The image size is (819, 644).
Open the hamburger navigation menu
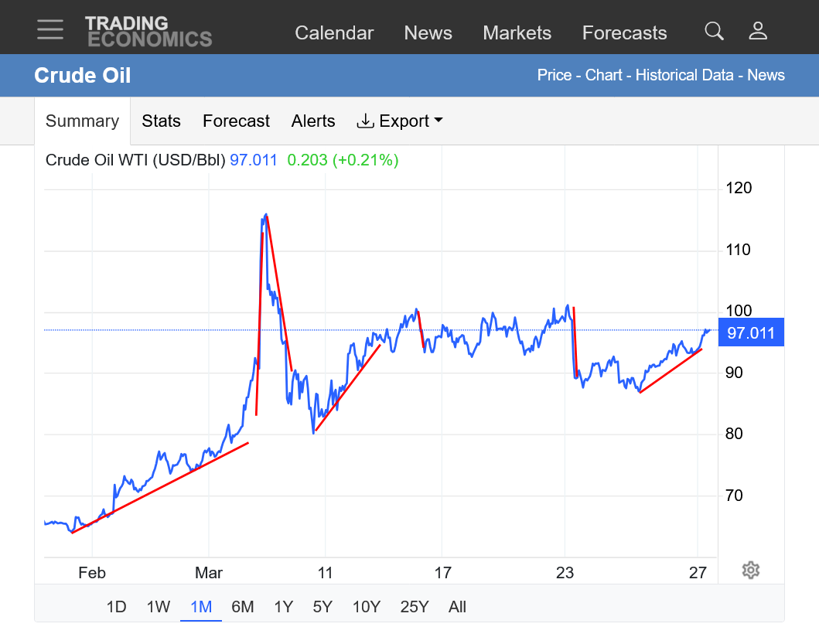[50, 29]
